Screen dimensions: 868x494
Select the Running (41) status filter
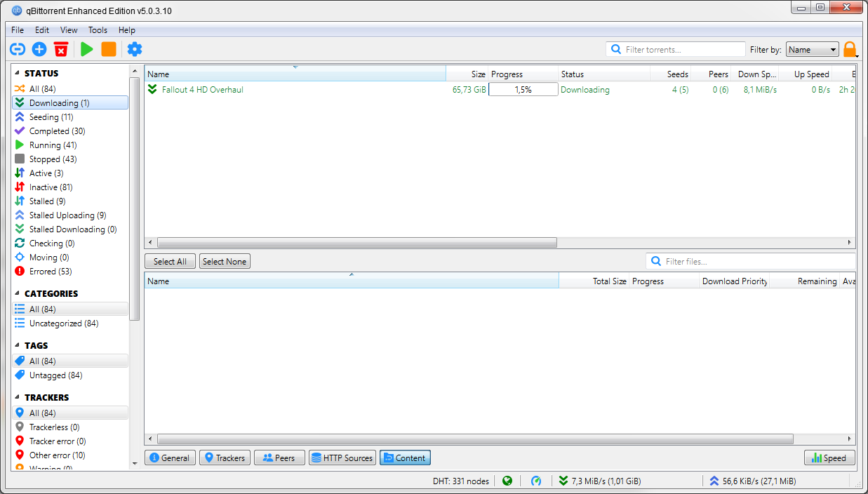click(x=70, y=145)
